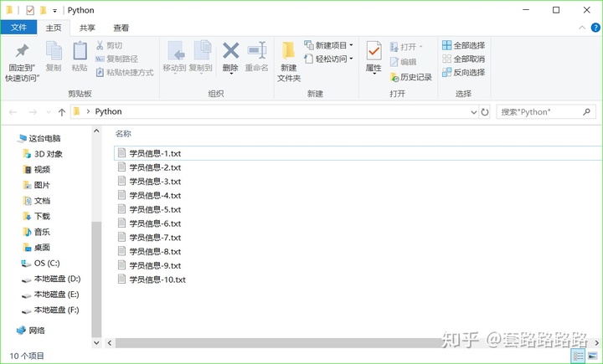Click the Python breadcrumb in address bar
The image size is (603, 364).
tap(108, 111)
